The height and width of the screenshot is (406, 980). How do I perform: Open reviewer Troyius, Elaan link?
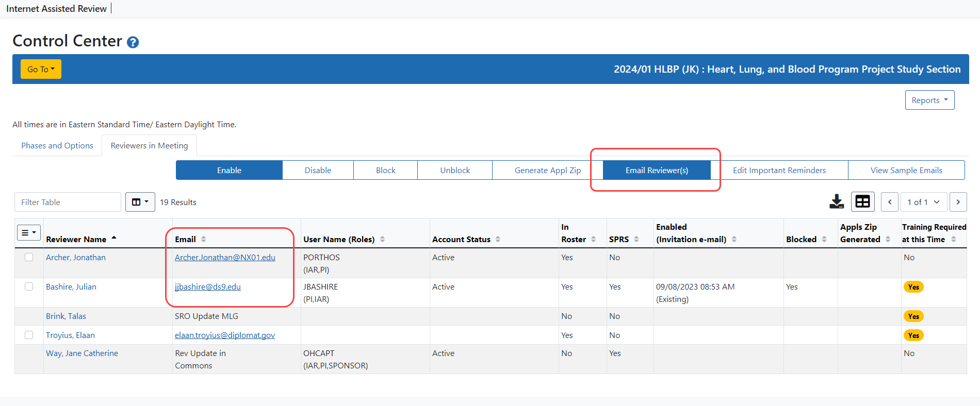click(x=70, y=335)
